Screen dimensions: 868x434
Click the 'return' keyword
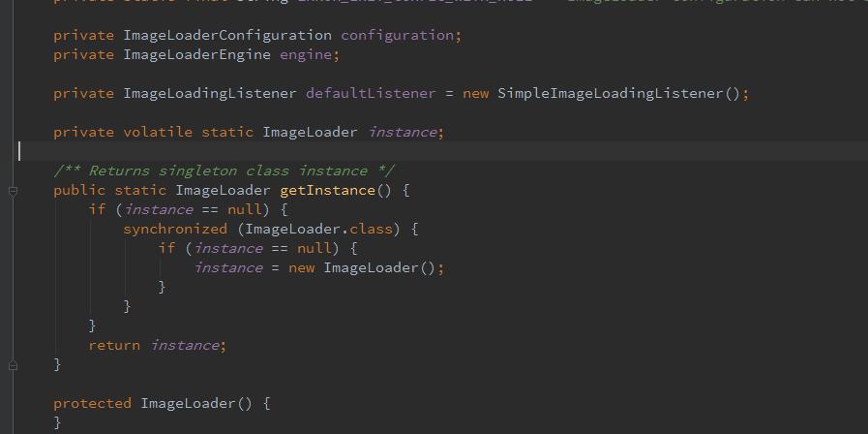coord(114,345)
